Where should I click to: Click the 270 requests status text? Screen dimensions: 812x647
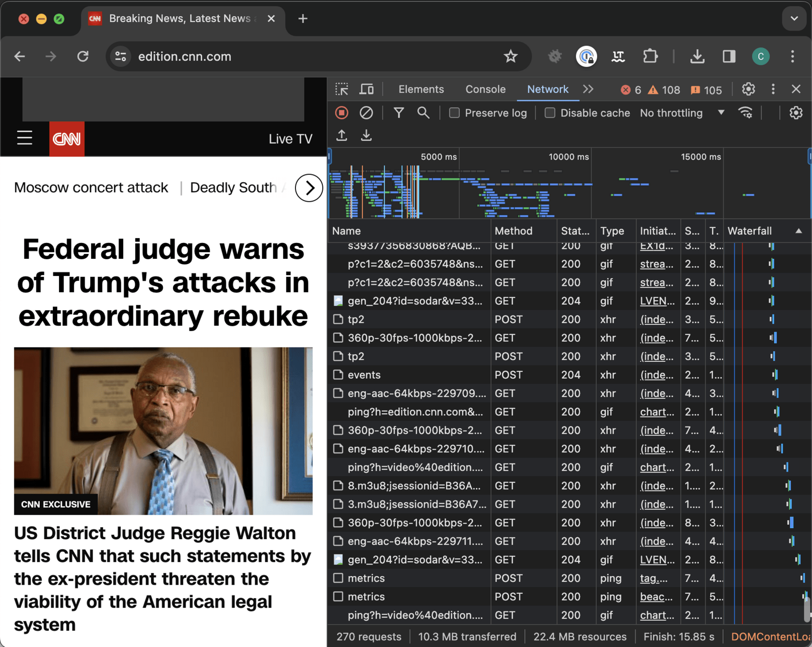[369, 636]
